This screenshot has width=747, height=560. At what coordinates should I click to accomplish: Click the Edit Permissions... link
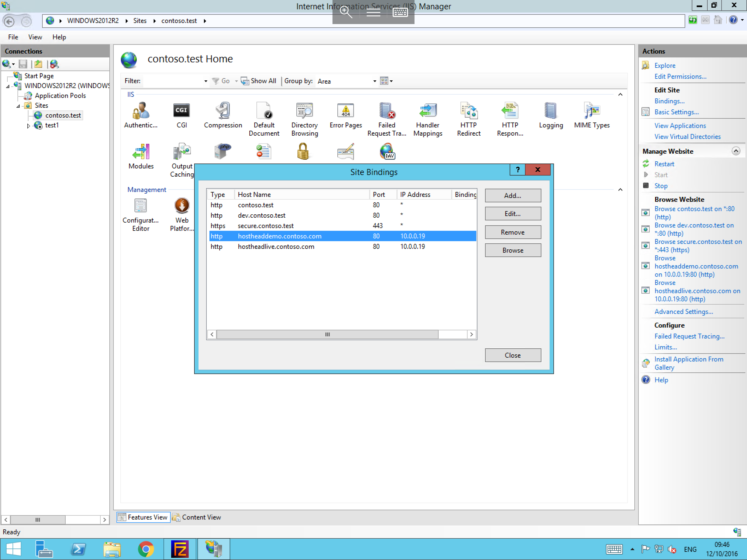point(680,77)
